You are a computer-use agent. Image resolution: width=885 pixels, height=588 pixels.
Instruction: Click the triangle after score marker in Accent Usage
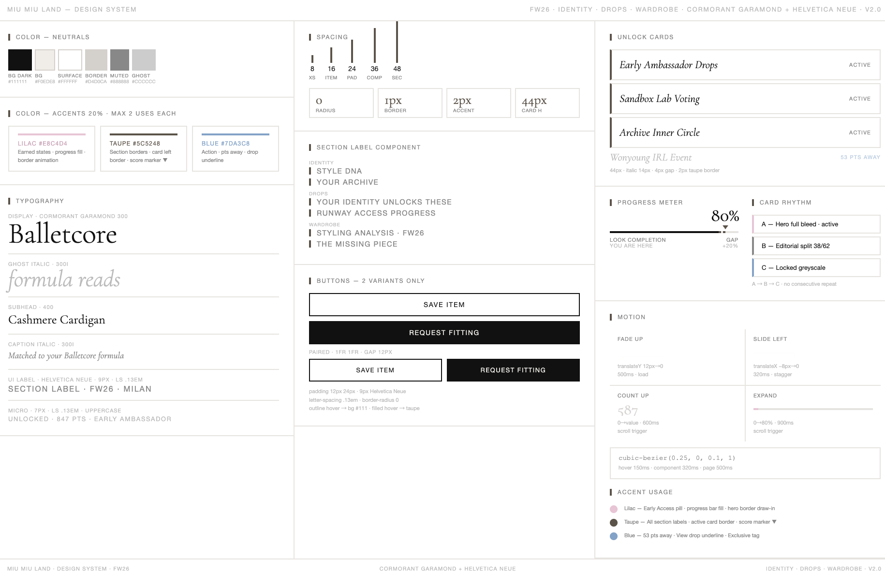(774, 522)
